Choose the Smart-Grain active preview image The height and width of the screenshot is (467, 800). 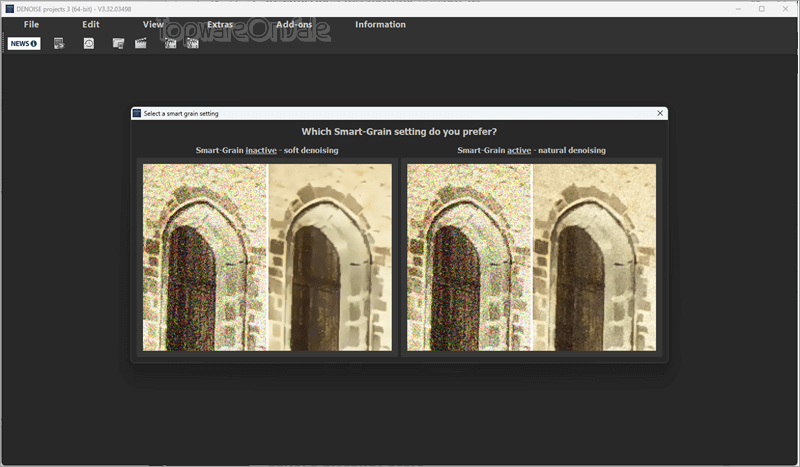tap(531, 257)
